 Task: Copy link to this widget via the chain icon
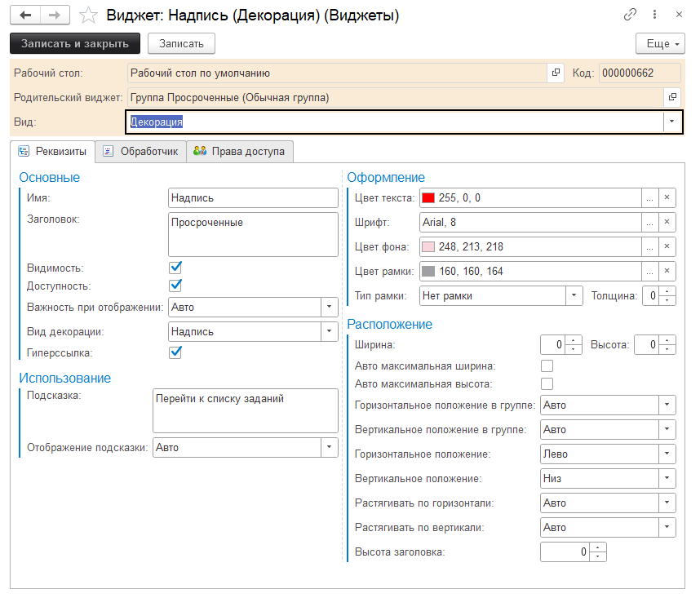tap(630, 15)
